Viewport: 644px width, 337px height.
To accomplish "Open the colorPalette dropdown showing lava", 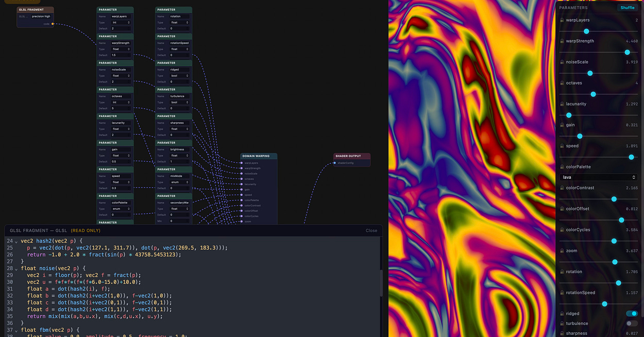I will [x=599, y=177].
